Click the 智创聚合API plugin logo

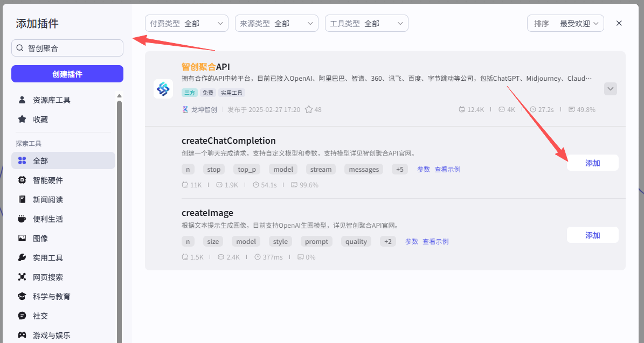[x=163, y=89]
